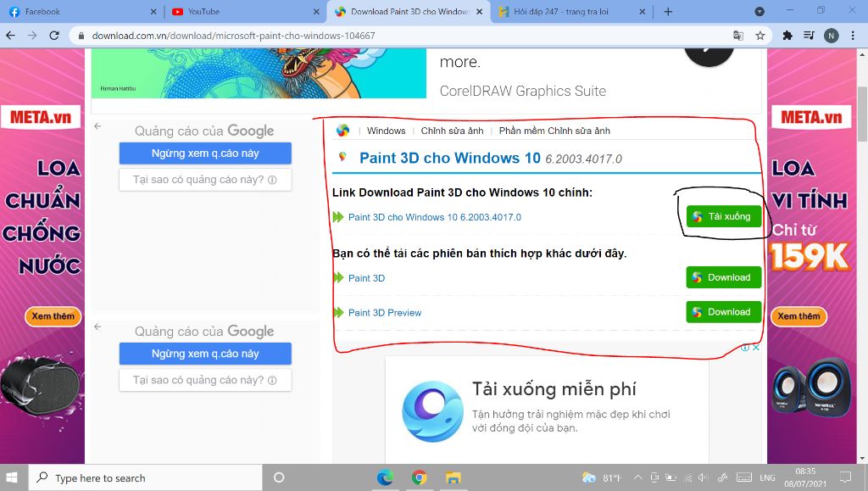Screen dimensions: 868x491
Task: Open the Hỏi đáp 247 tab
Action: [570, 12]
